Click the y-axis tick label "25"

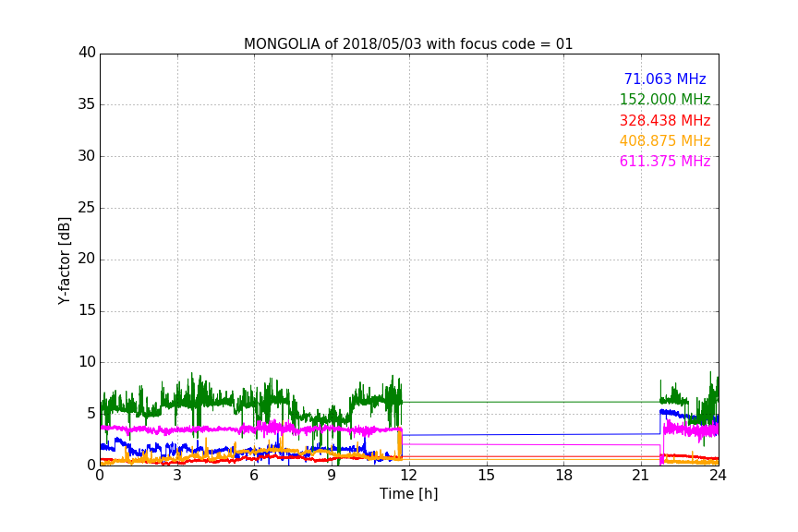pos(87,207)
